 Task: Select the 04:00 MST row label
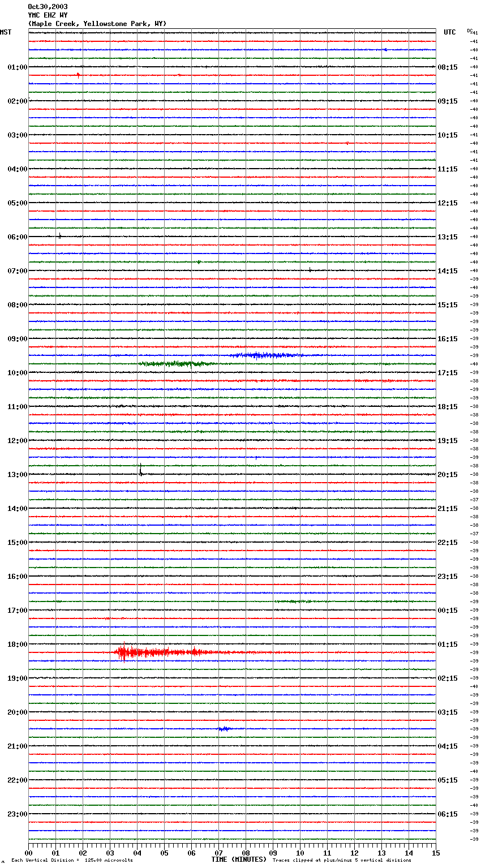[17, 169]
